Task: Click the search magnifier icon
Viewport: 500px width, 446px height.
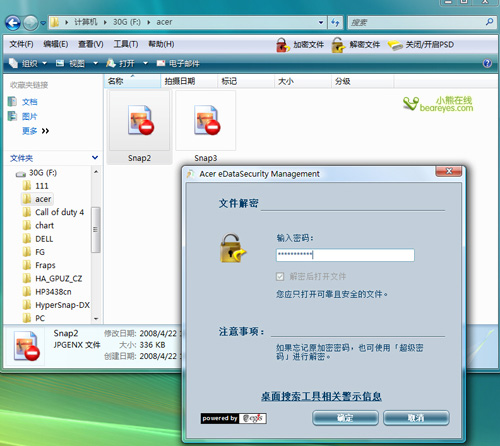Action: tap(489, 22)
